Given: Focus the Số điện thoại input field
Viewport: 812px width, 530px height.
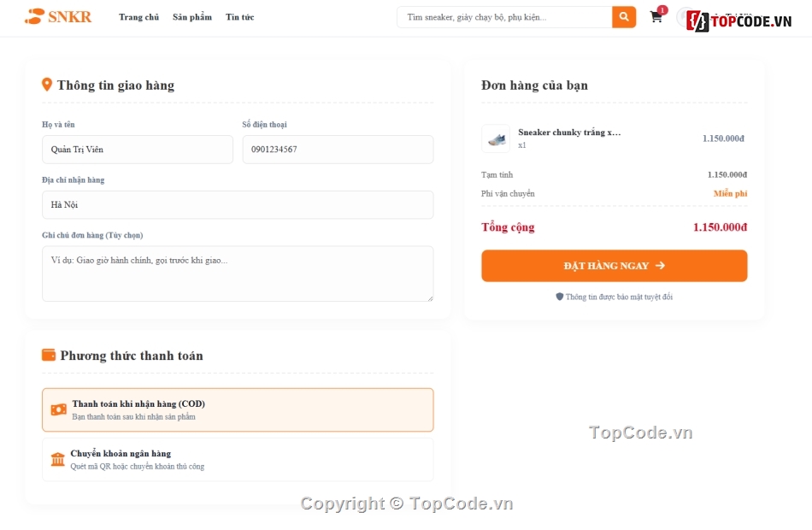Looking at the screenshot, I should point(338,150).
